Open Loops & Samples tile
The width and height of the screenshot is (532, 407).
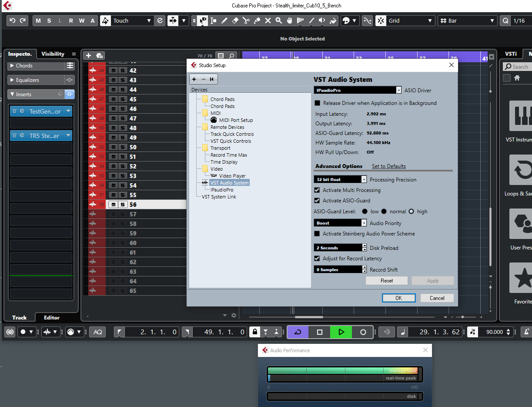click(521, 171)
